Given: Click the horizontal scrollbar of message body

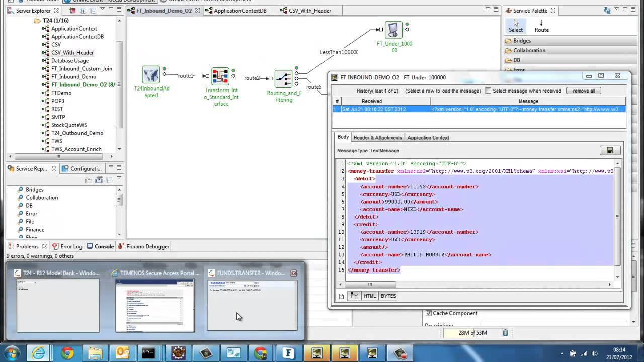Looking at the screenshot, I should pyautogui.click(x=370, y=284).
